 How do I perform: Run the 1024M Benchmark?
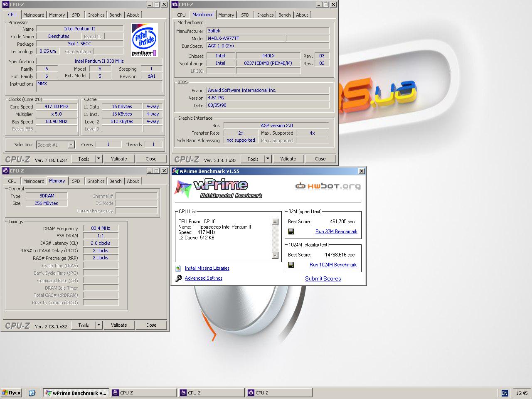tap(333, 265)
